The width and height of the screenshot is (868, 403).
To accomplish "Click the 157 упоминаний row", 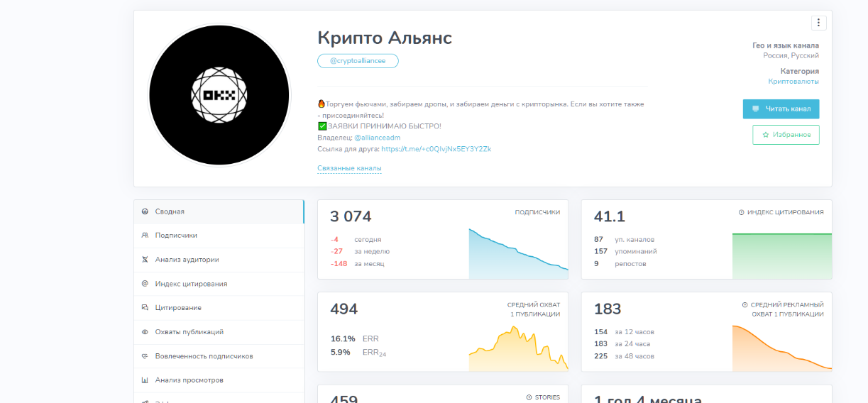I will [625, 251].
